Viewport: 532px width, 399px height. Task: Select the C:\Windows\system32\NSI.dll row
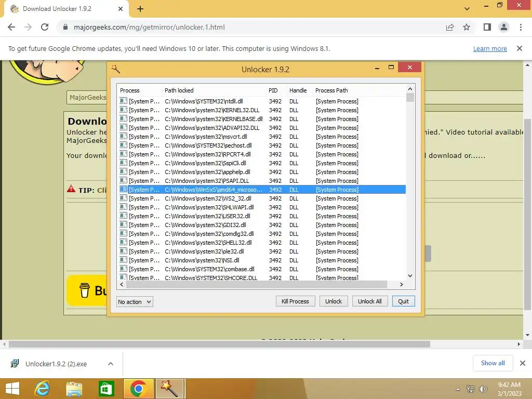(261, 260)
